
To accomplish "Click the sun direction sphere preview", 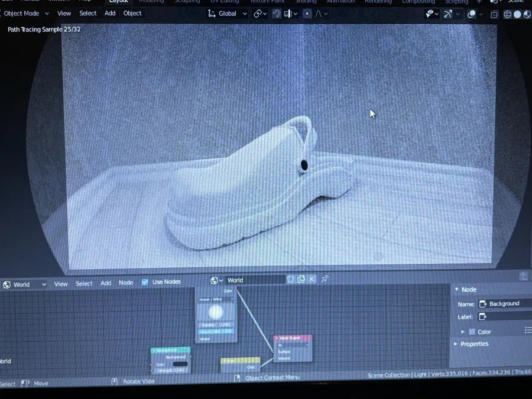I will [215, 312].
